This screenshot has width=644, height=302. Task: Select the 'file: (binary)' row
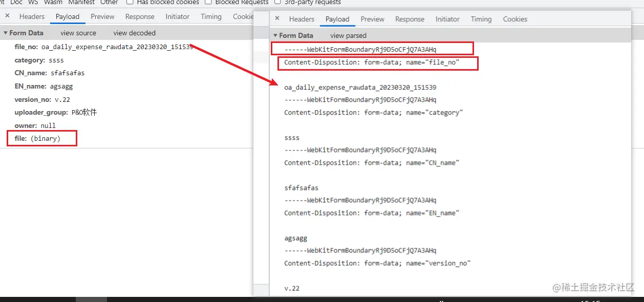37,138
